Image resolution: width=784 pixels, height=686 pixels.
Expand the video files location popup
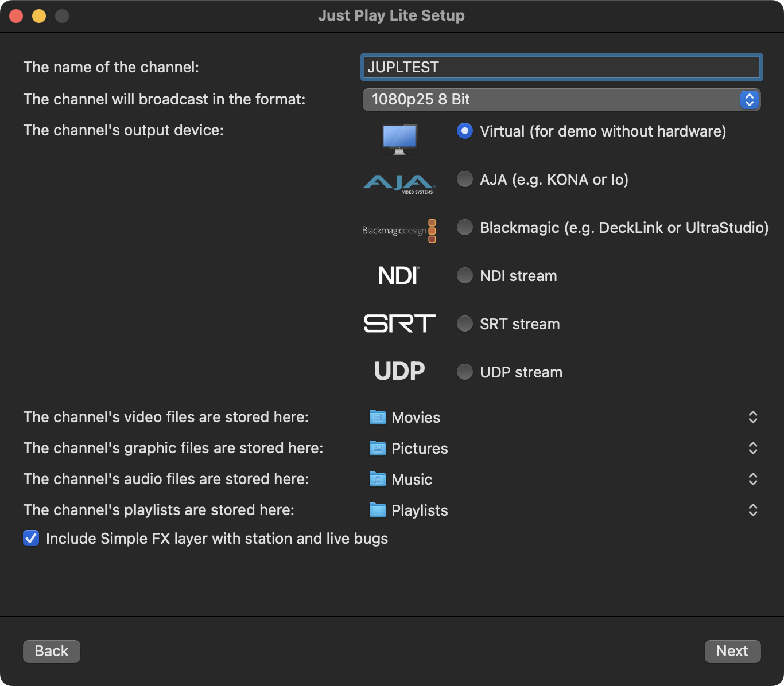[x=752, y=417]
